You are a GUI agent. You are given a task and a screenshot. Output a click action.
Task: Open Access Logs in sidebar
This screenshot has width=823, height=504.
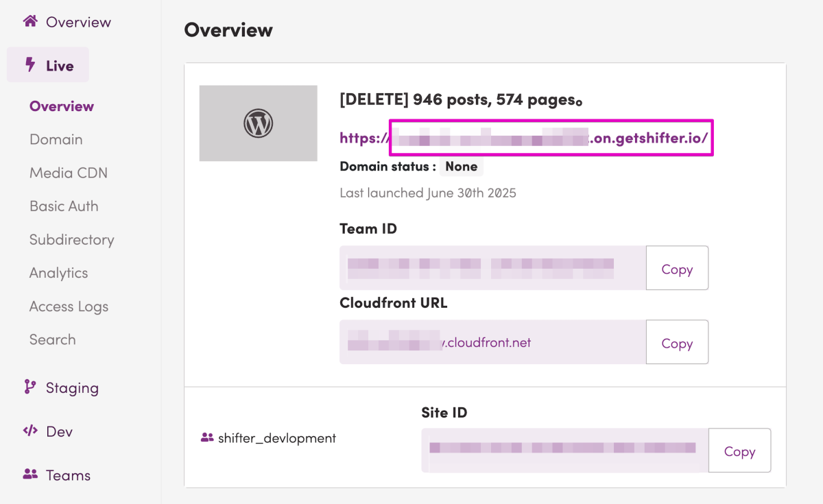tap(69, 307)
